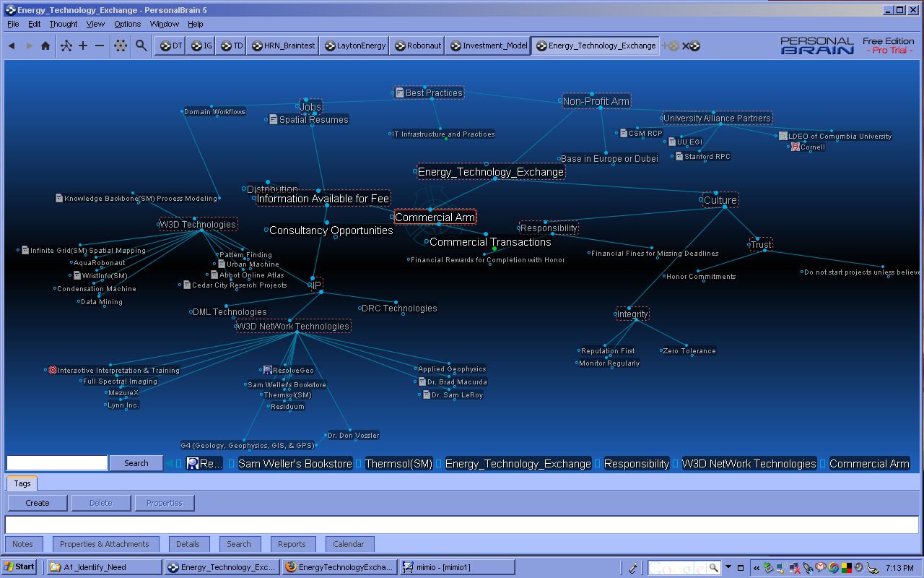Click the document icon next to CSM RCP
This screenshot has height=578, width=924.
point(624,133)
